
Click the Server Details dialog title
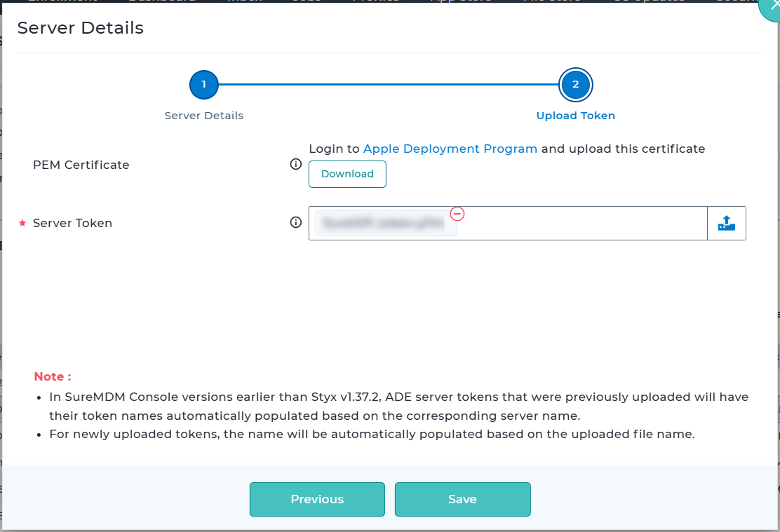tap(81, 28)
